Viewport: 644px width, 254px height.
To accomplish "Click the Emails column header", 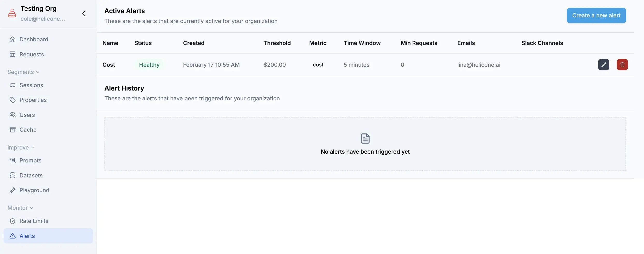I will (x=466, y=43).
